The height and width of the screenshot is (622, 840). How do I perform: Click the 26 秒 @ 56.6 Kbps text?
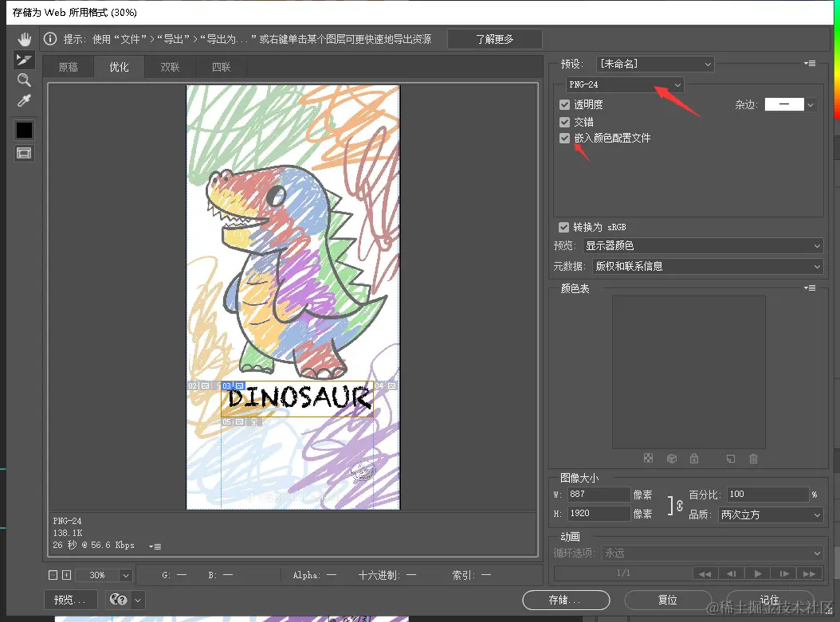tap(94, 545)
